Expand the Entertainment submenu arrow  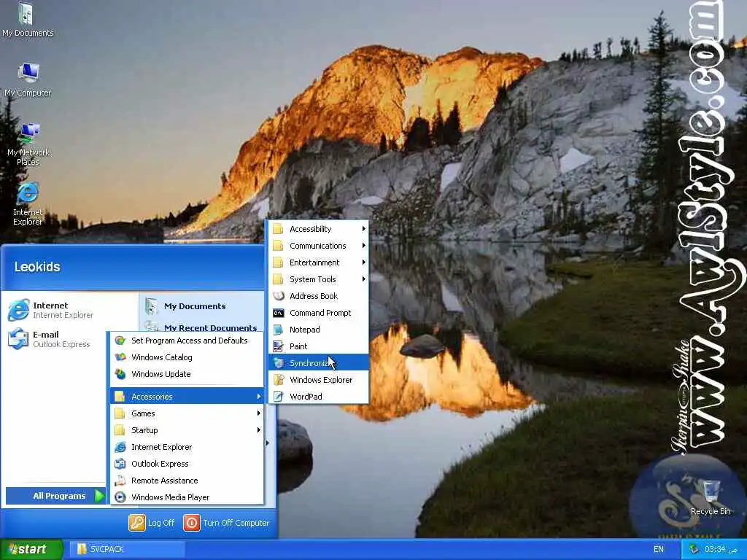pos(363,262)
